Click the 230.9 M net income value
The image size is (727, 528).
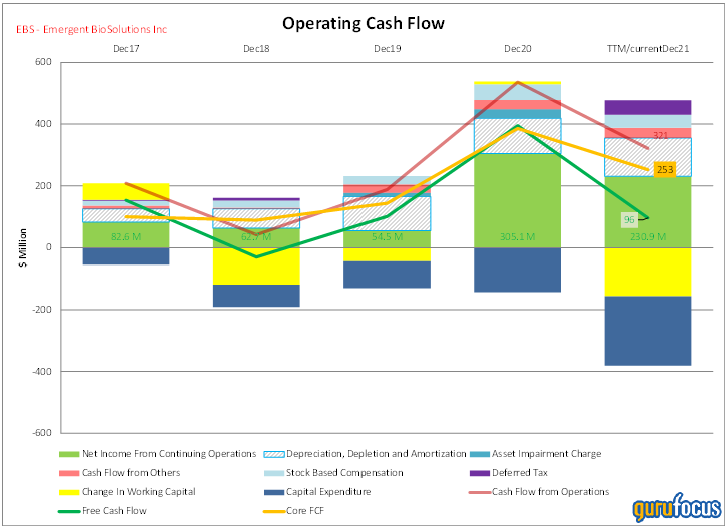pos(648,237)
